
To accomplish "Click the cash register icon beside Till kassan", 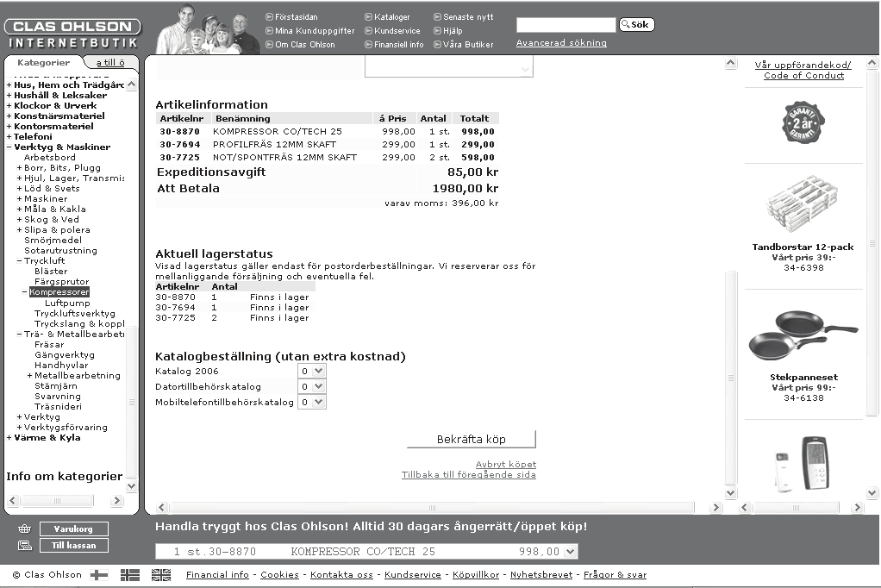I will click(25, 545).
